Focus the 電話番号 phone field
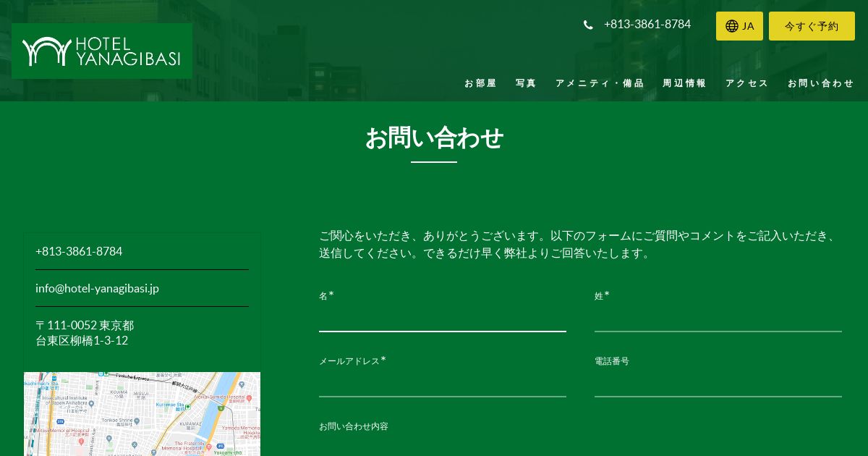This screenshot has height=456, width=868. (718, 384)
